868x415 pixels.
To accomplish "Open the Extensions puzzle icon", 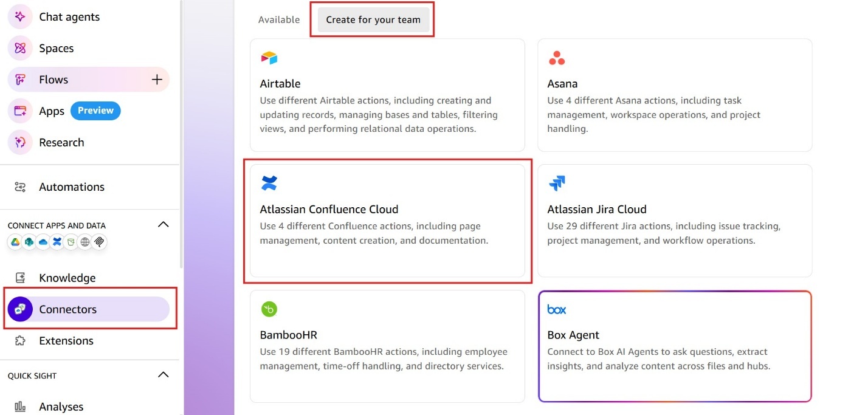I will click(x=20, y=340).
